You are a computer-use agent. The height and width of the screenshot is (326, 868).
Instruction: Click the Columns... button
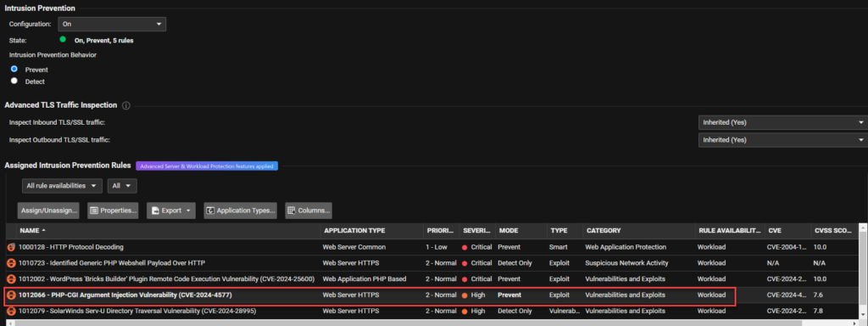click(309, 211)
